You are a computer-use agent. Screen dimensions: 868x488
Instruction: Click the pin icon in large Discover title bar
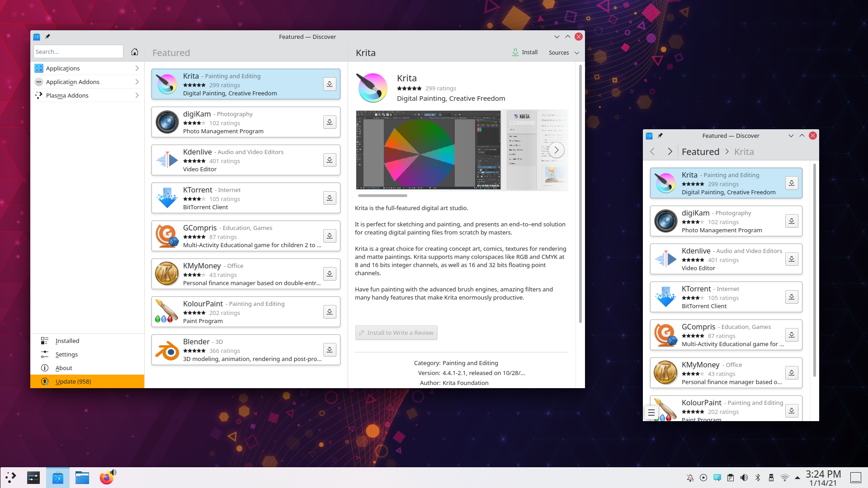[x=47, y=37]
